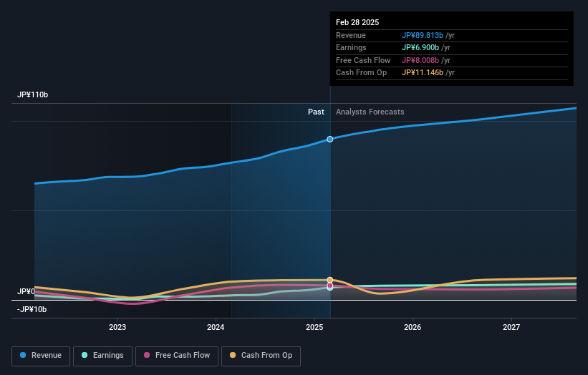
Task: Click the JP¥110b y-axis label
Action: [x=33, y=94]
